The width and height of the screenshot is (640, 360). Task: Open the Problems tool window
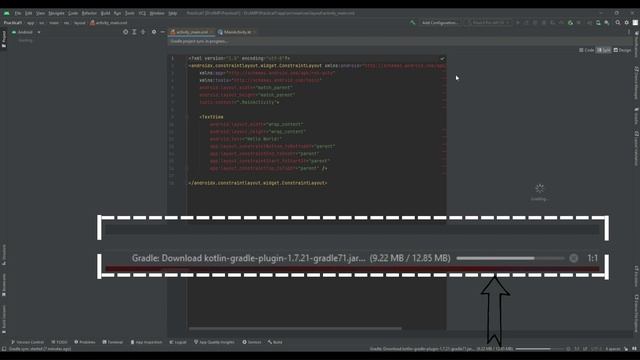pyautogui.click(x=84, y=342)
